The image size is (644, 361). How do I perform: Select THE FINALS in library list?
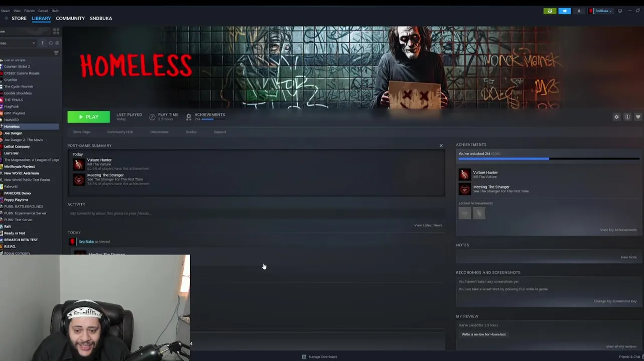click(x=14, y=100)
